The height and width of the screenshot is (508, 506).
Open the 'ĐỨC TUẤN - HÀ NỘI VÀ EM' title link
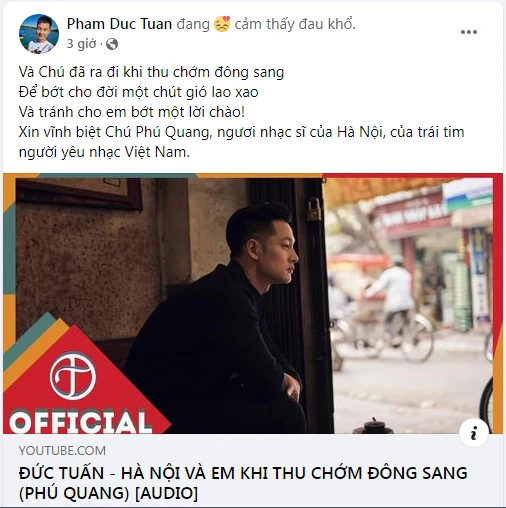tap(243, 483)
